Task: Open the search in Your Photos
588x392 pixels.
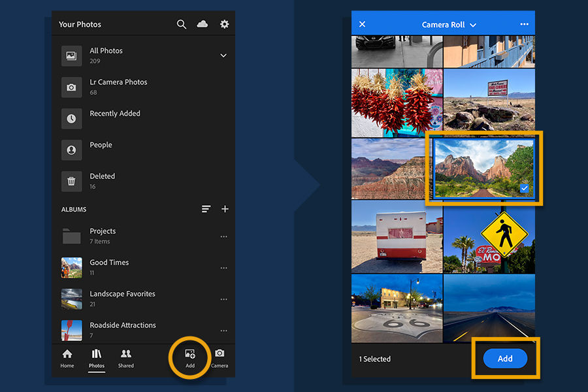Action: (181, 24)
